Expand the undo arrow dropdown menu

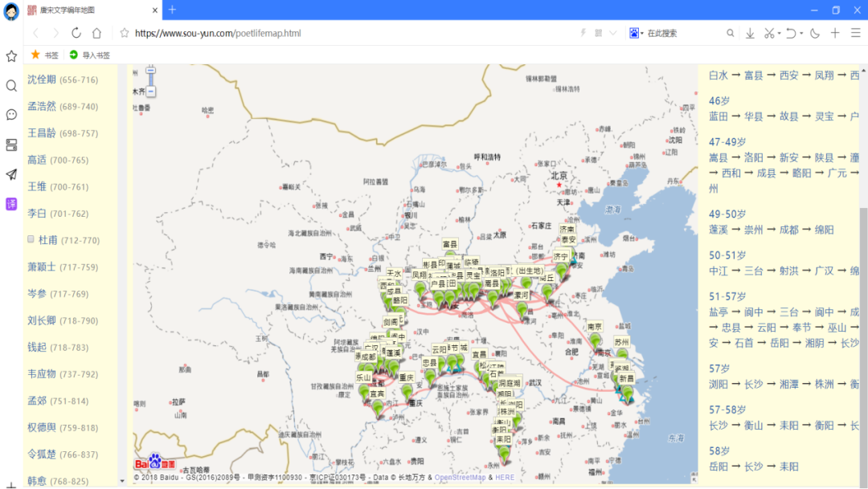(x=801, y=33)
